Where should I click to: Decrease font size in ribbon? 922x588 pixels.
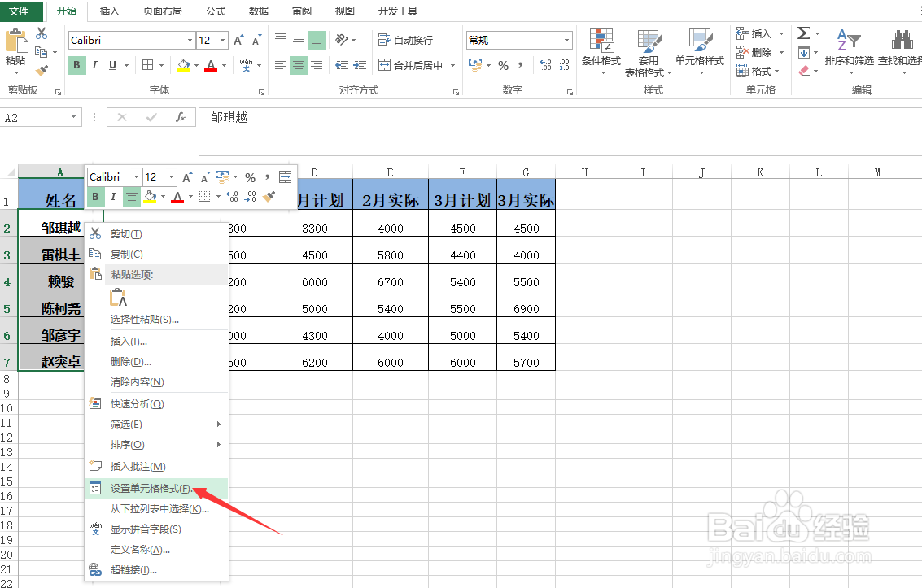(x=256, y=41)
